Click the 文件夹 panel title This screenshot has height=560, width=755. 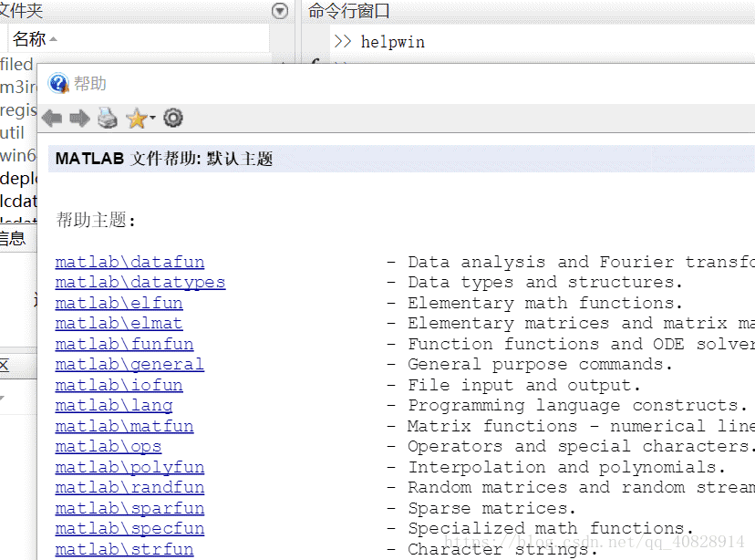point(21,11)
